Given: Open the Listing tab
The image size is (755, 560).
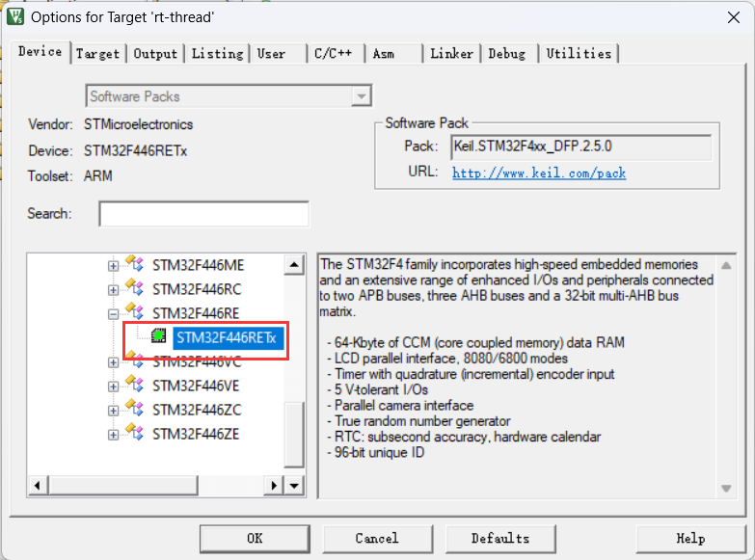Looking at the screenshot, I should [217, 53].
